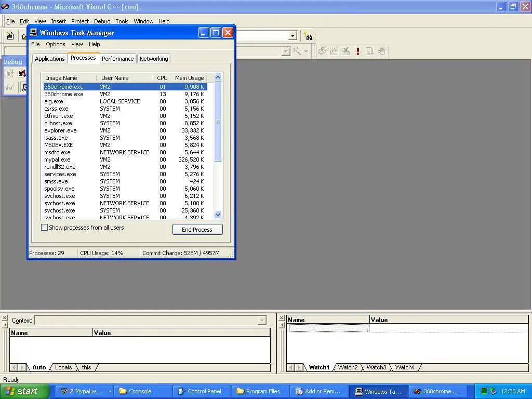This screenshot has height=399, width=532.
Task: Click process list scroll up arrow
Action: coord(218,77)
